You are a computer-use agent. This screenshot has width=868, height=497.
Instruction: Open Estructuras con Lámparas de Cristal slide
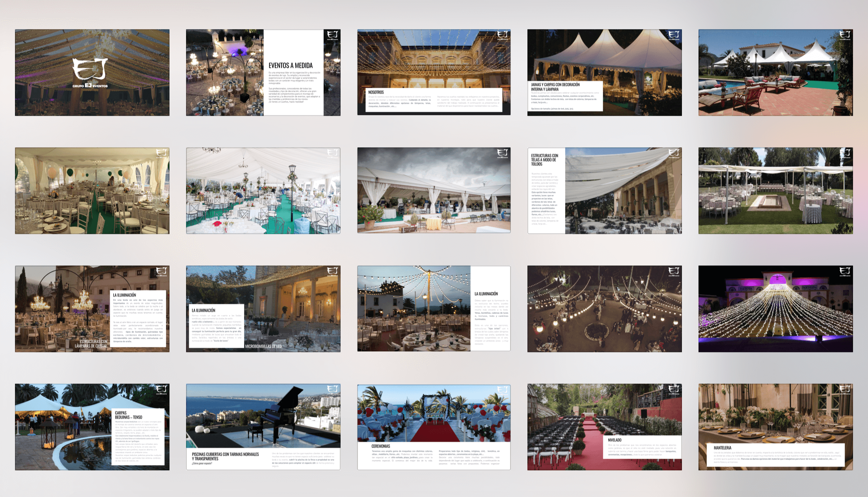click(92, 309)
